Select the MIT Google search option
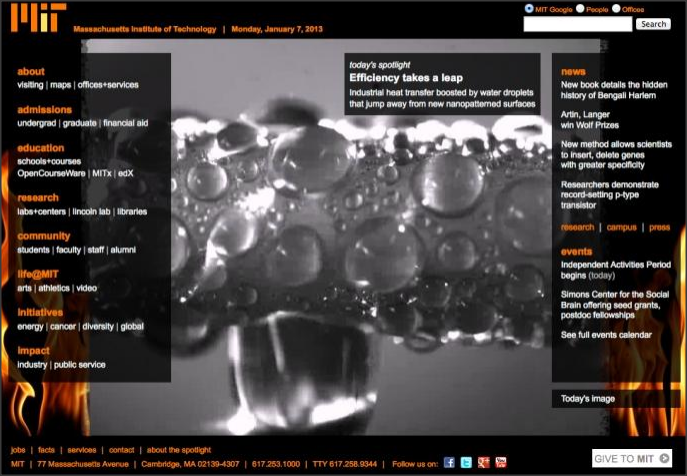687x476 pixels. pyautogui.click(x=529, y=9)
